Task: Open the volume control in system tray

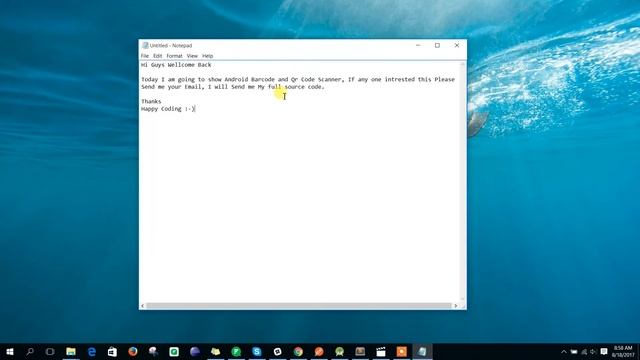Action: point(593,351)
